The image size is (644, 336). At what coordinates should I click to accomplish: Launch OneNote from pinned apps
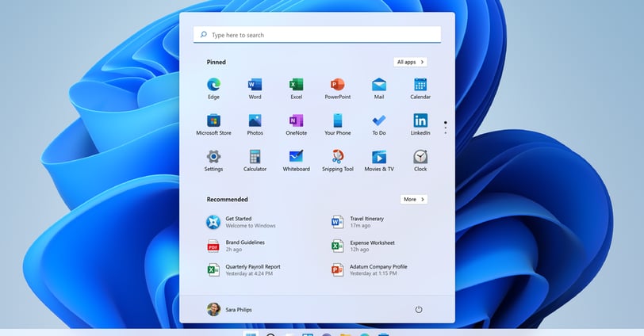pos(296,124)
